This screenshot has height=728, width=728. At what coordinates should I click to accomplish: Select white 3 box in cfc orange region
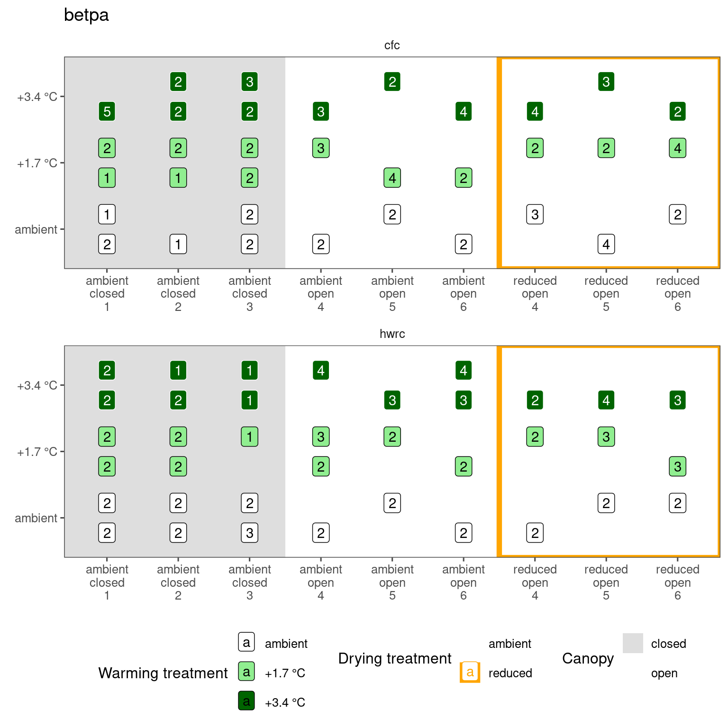[535, 215]
